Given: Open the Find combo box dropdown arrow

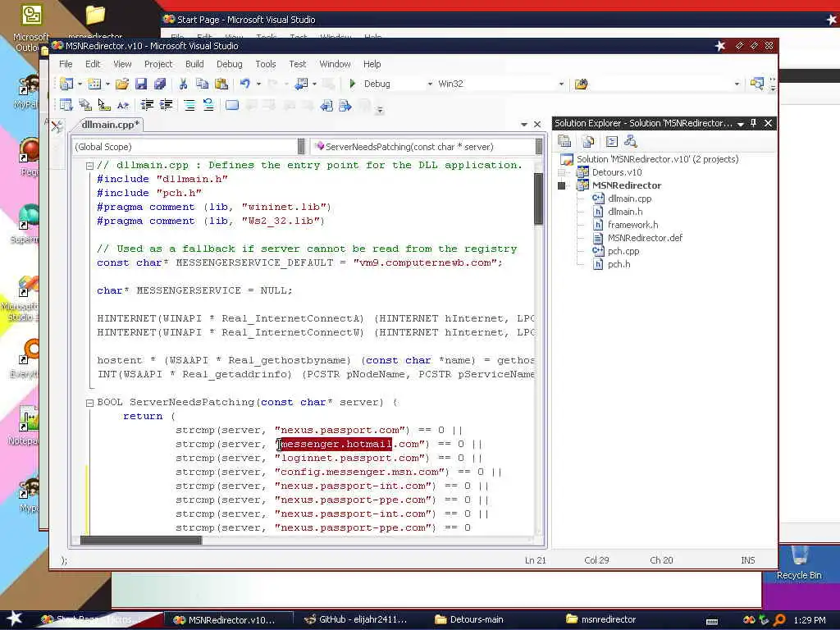Looking at the screenshot, I should point(737,84).
